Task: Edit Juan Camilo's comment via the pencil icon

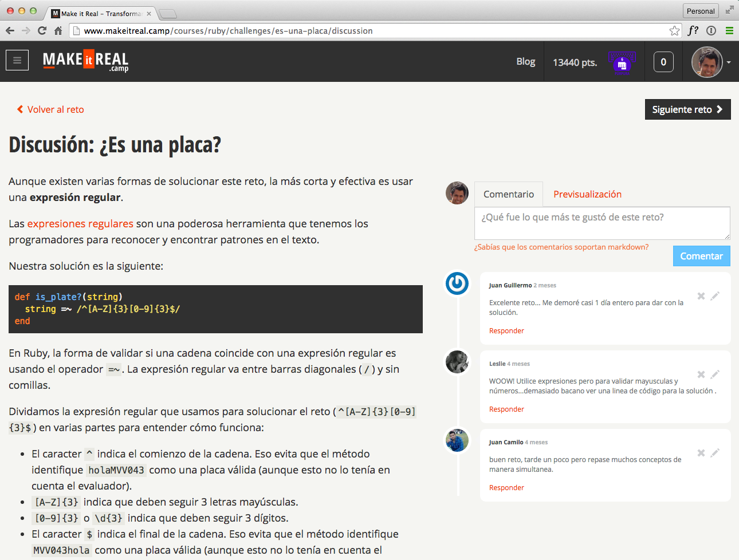Action: click(x=715, y=452)
